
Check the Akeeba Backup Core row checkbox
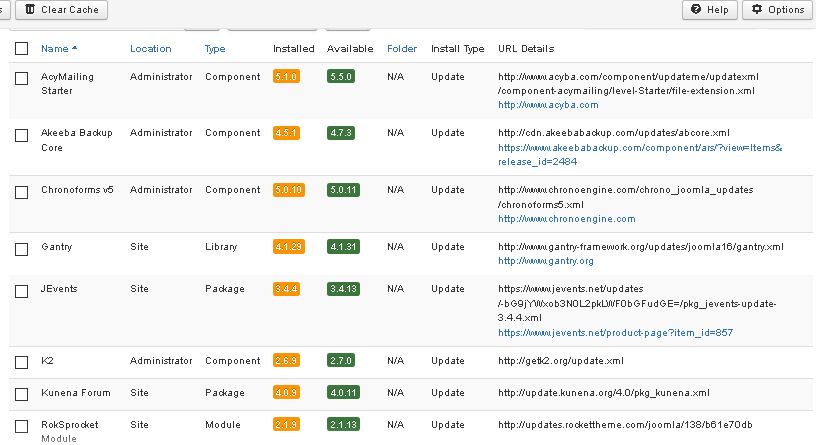click(21, 135)
